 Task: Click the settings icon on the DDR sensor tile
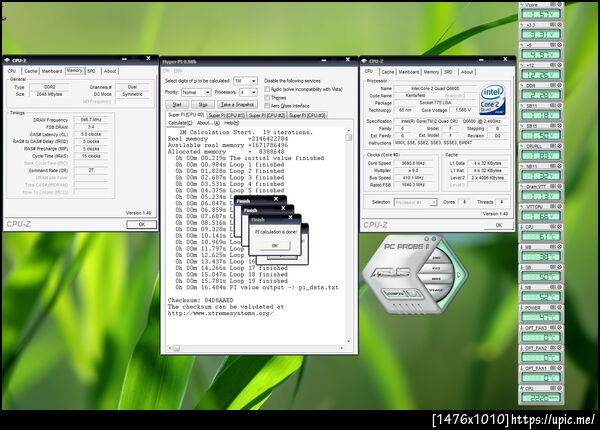553,85
